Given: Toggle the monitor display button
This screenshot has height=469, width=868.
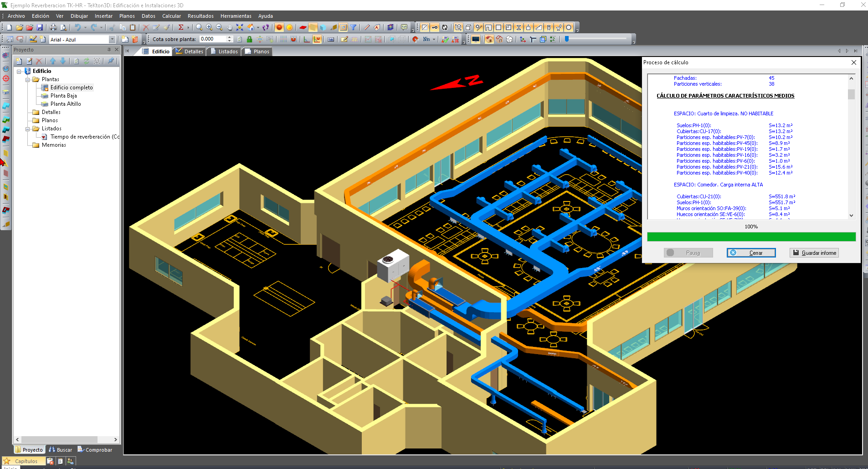Looking at the screenshot, I should point(476,39).
